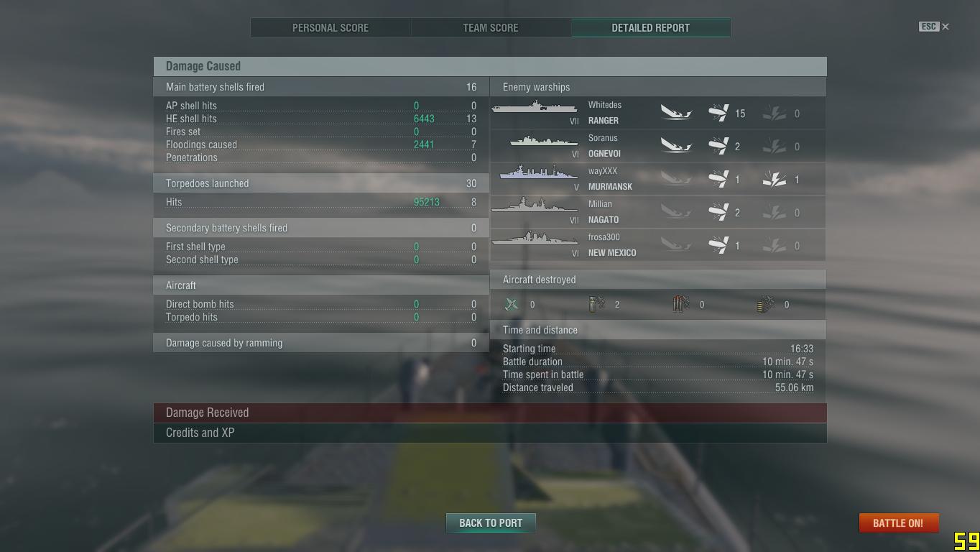Open the Team Score tab

pos(491,28)
